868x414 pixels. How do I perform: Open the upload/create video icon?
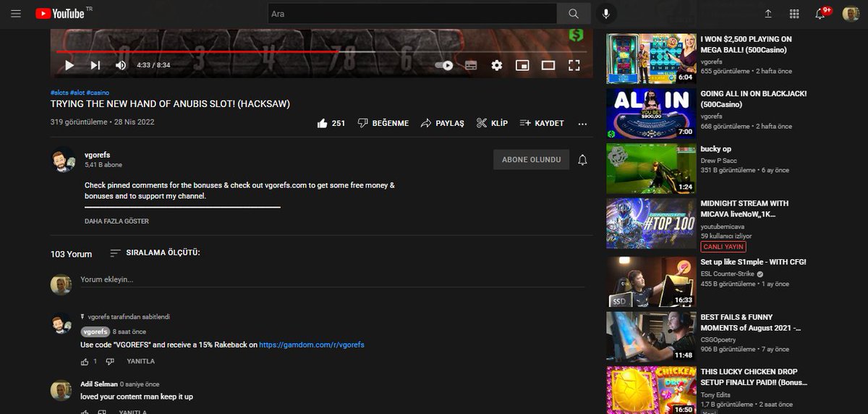tap(768, 14)
